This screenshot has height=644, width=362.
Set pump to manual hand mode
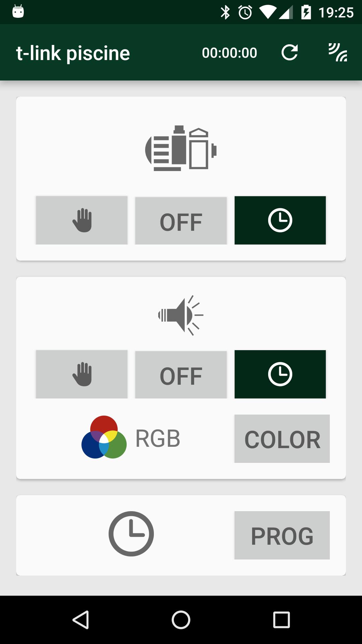pos(82,220)
